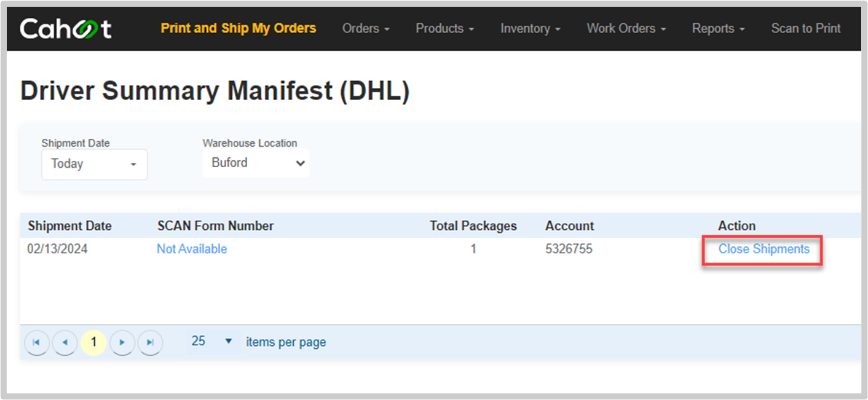Go to the last page of results
The height and width of the screenshot is (400, 868).
(150, 343)
